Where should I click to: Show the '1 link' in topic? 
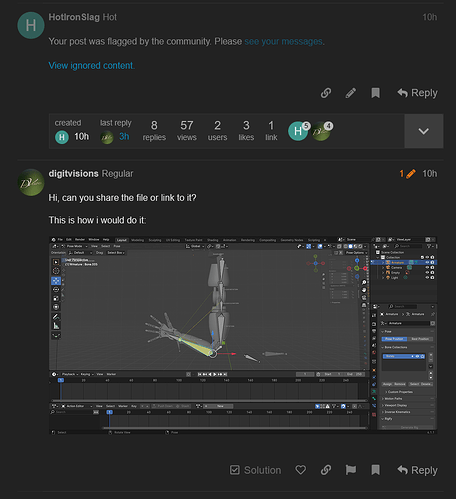pyautogui.click(x=271, y=131)
